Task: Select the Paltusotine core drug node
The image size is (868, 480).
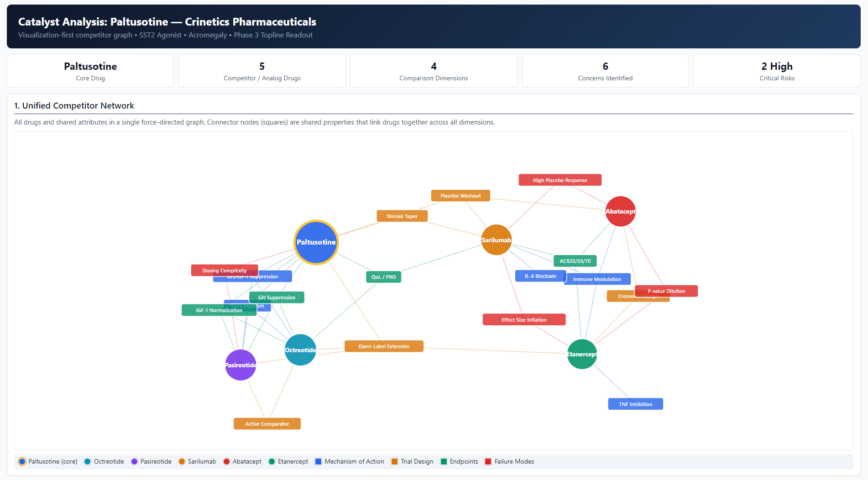Action: coord(316,242)
